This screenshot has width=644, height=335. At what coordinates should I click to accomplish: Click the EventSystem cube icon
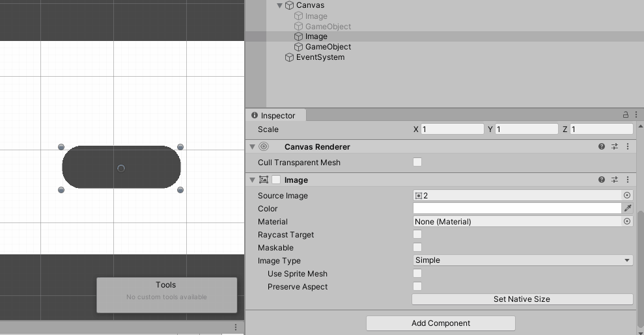click(x=290, y=57)
